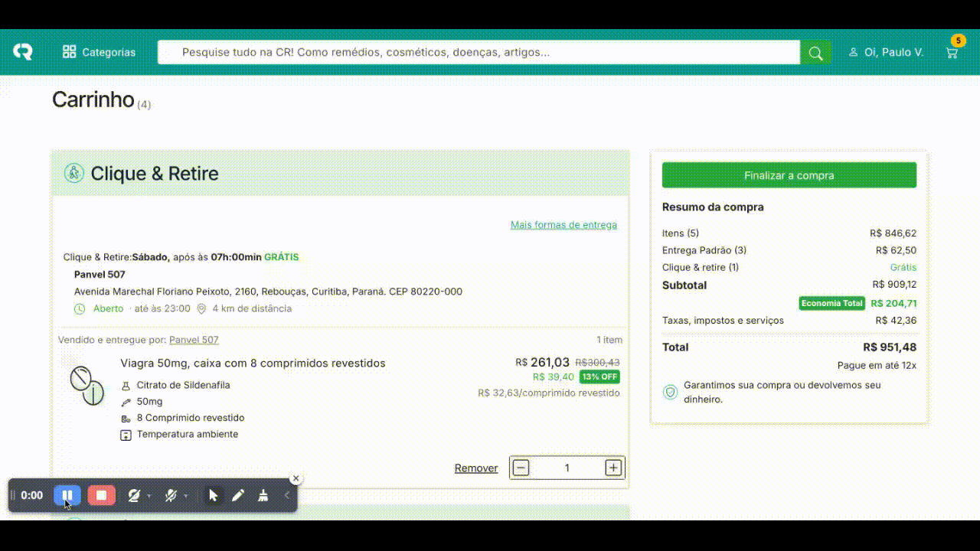Decrease Viagra quantity with minus button
This screenshot has height=551, width=980.
click(521, 468)
